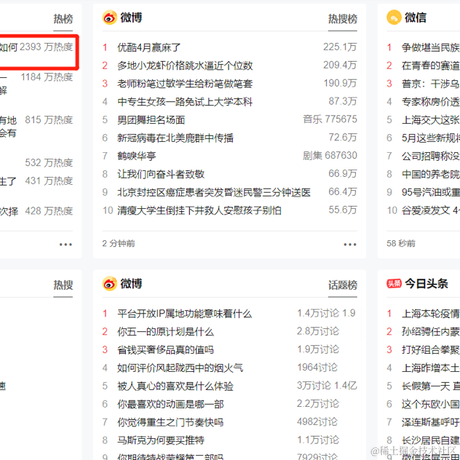Viewport: 460px width, 460px height.
Task: Click the Weibo logo on the 话题榜 card
Action: [x=110, y=284]
